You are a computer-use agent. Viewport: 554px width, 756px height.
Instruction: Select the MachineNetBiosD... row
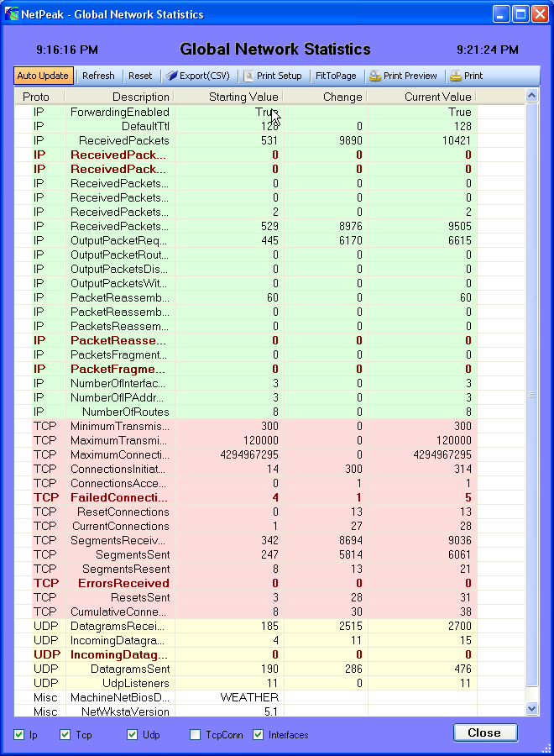point(246,698)
